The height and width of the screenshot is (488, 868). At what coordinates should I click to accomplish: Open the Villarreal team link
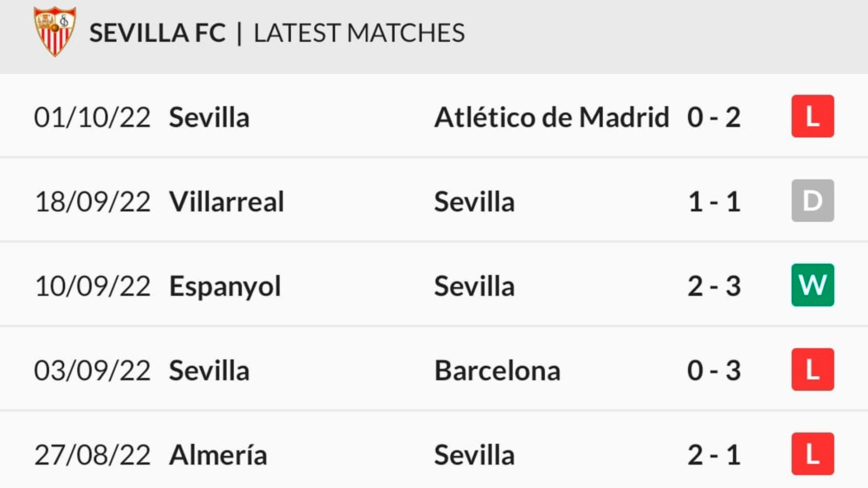click(x=226, y=202)
